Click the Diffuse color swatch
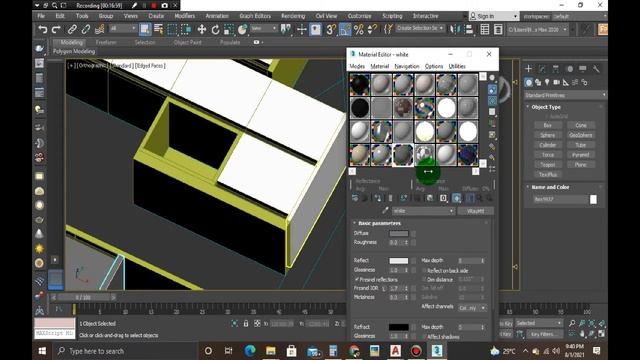Screen dimensions: 640x360 [x=399, y=234]
